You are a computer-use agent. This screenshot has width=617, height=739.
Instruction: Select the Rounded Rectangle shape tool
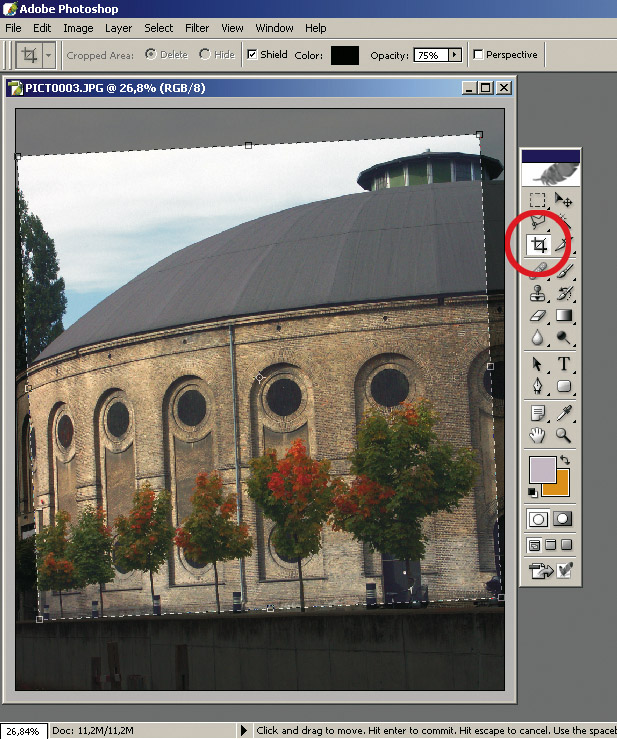click(x=564, y=386)
